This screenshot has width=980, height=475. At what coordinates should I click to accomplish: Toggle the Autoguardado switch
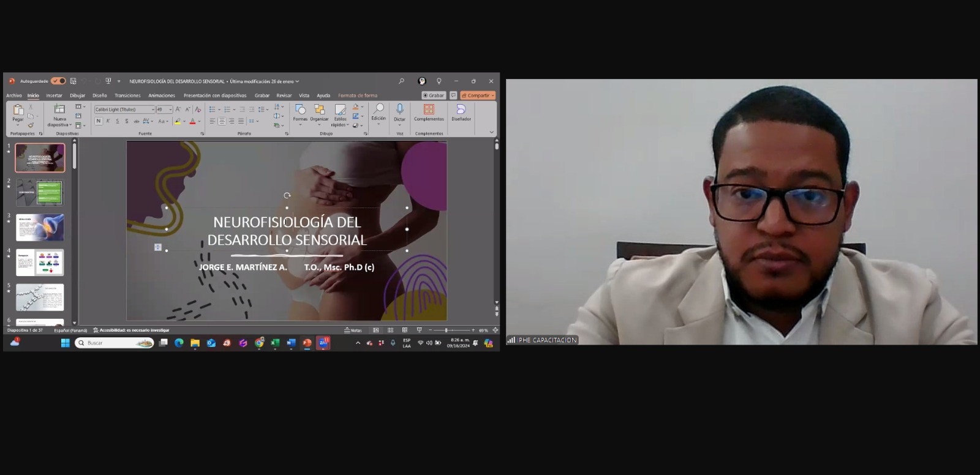click(x=58, y=81)
